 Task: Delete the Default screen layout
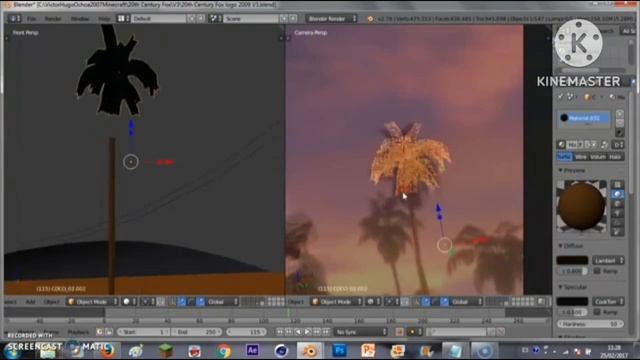[200, 18]
